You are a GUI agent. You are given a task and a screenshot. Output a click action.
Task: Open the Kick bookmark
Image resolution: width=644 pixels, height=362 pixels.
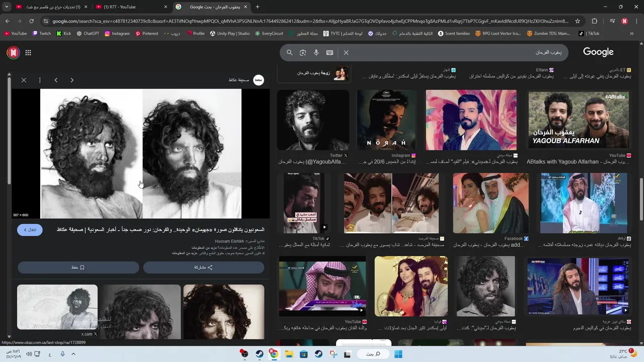64,34
